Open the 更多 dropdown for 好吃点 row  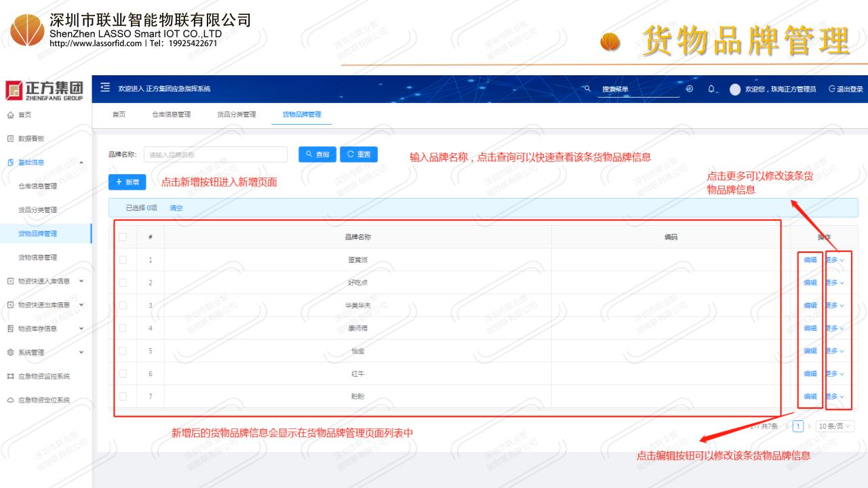(835, 283)
